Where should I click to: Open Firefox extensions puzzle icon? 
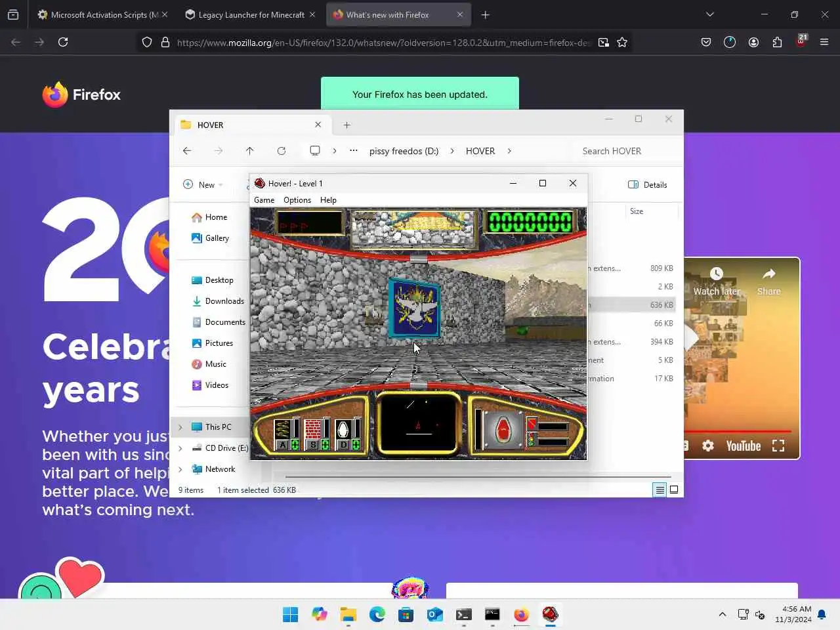[x=777, y=42]
